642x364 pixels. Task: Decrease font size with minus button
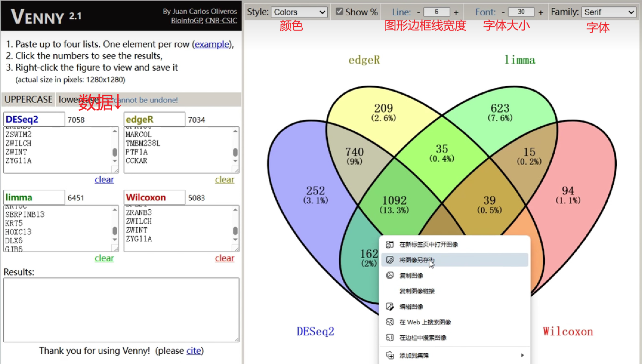tap(503, 12)
